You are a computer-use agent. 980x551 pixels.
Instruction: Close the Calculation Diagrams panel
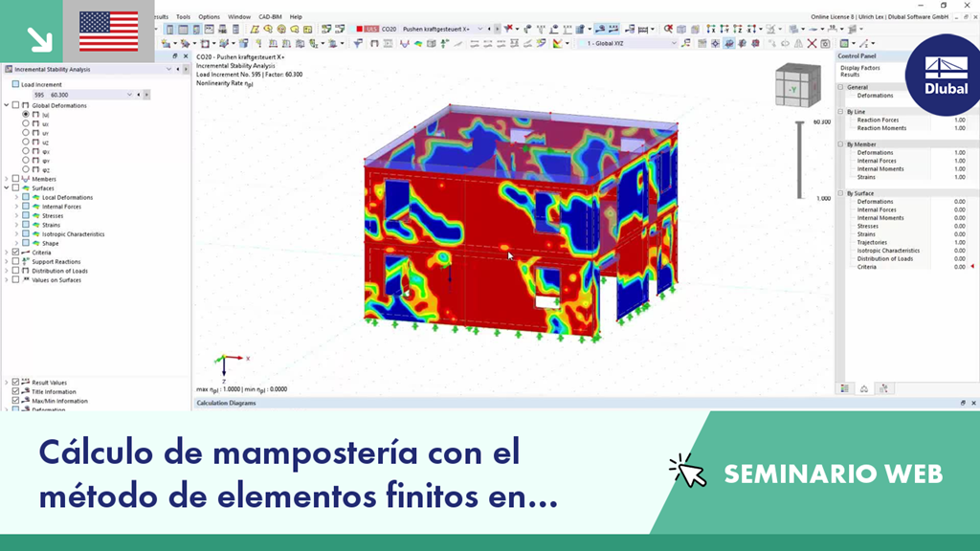click(x=973, y=403)
